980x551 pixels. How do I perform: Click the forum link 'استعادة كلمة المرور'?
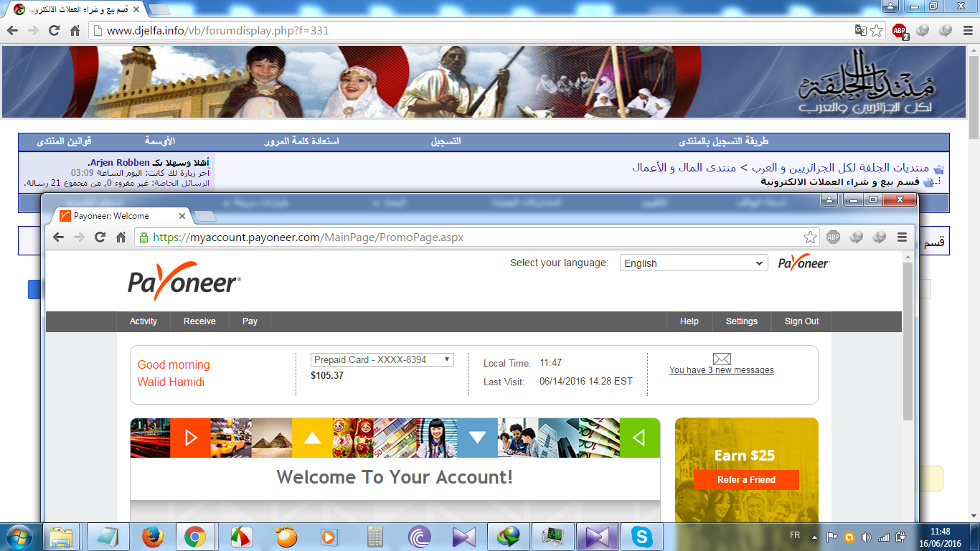pyautogui.click(x=301, y=141)
